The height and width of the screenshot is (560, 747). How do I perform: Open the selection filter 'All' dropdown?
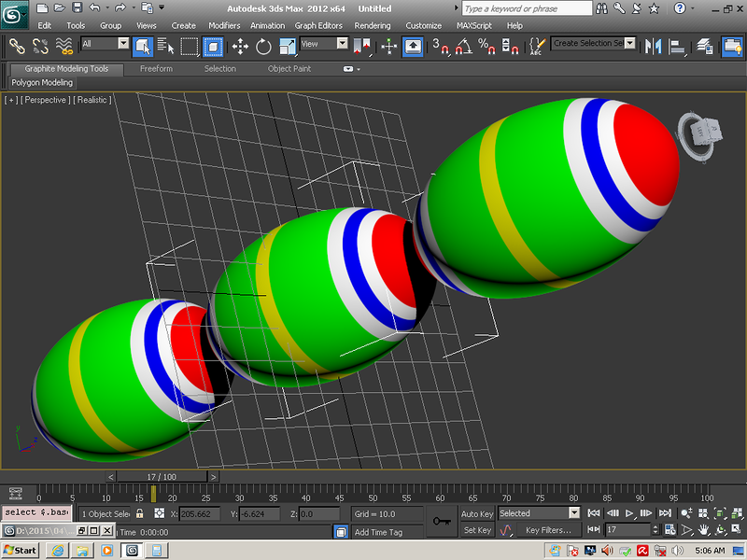point(105,44)
